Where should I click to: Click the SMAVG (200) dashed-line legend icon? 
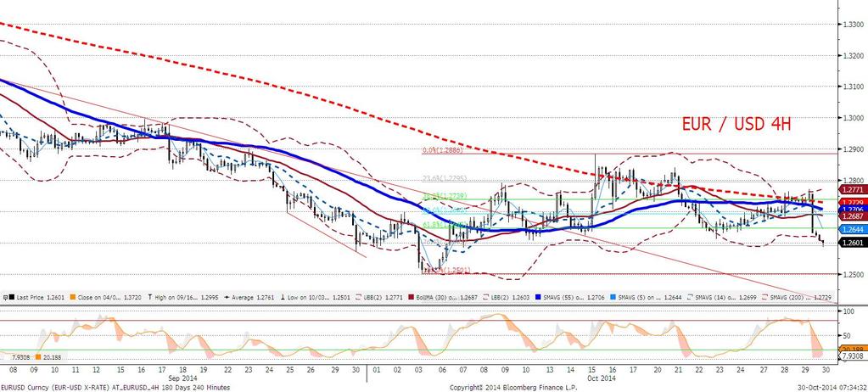(764, 297)
